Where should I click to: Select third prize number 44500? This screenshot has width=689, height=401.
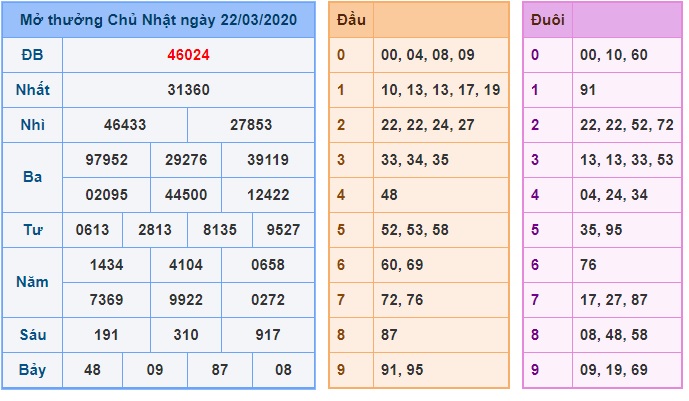[x=186, y=195]
